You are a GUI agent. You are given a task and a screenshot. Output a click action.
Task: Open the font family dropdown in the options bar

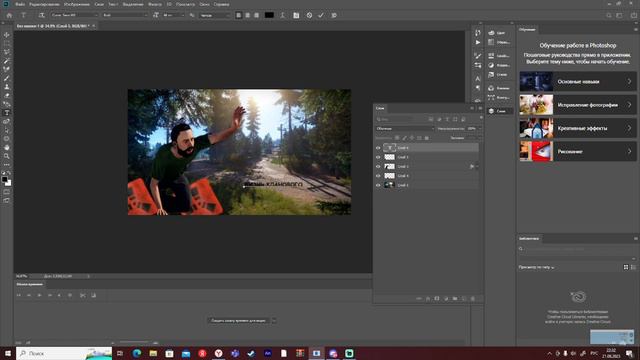[x=75, y=15]
